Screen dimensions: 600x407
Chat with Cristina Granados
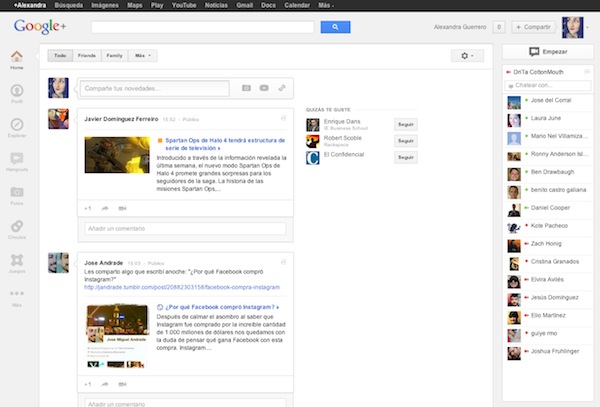pyautogui.click(x=548, y=264)
